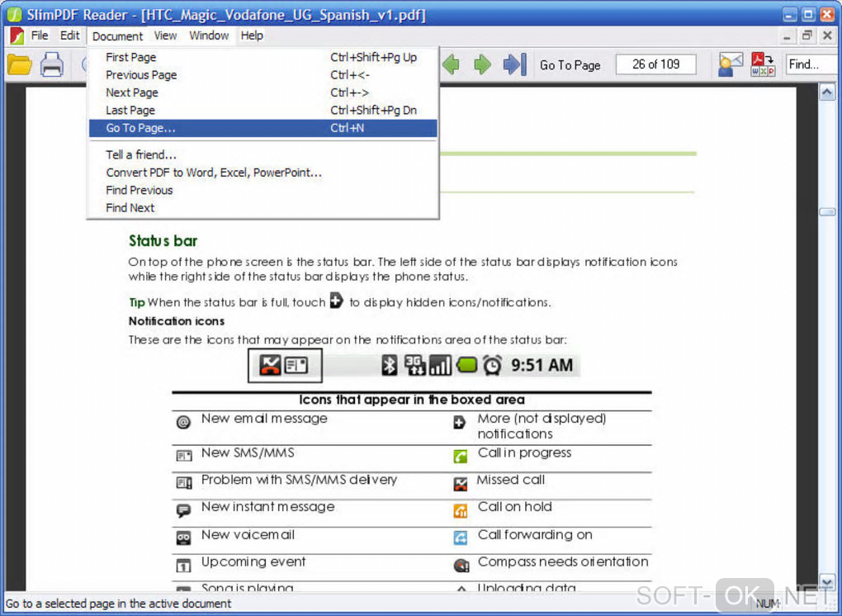Print the document using the printer icon
This screenshot has height=616, width=842.
(x=52, y=65)
